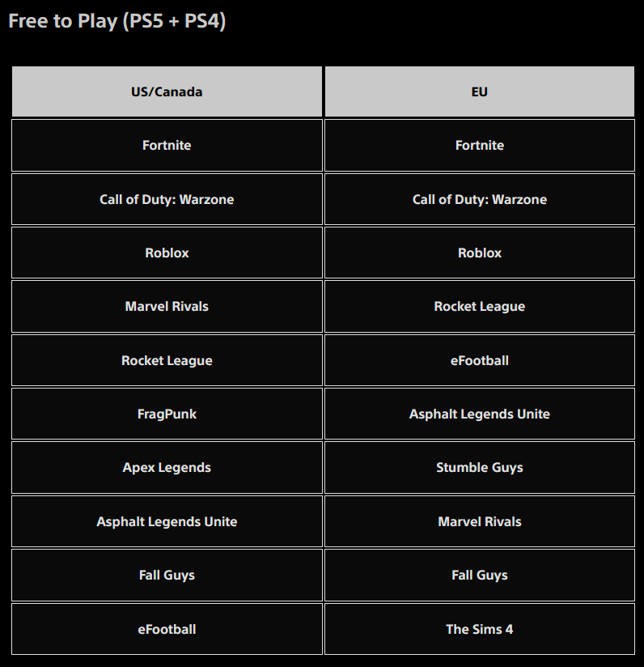This screenshot has height=667, width=644.
Task: Select eFootball in the EU column
Action: pyautogui.click(x=479, y=360)
